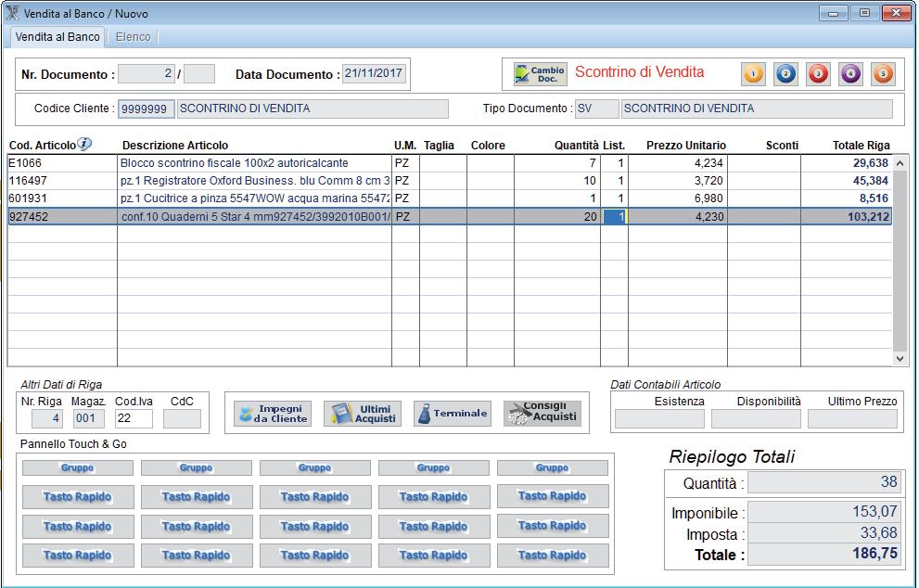Focus the Nr. Documento field showing 2

pos(147,74)
